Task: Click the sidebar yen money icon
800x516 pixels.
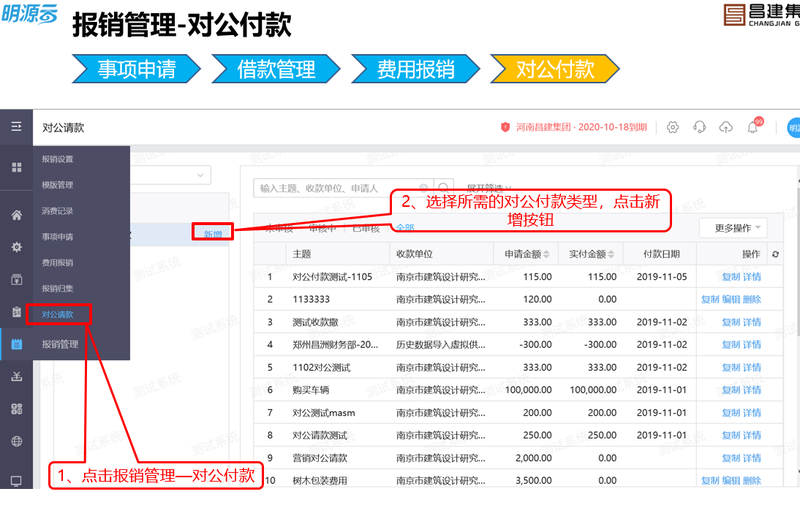Action: pyautogui.click(x=16, y=377)
